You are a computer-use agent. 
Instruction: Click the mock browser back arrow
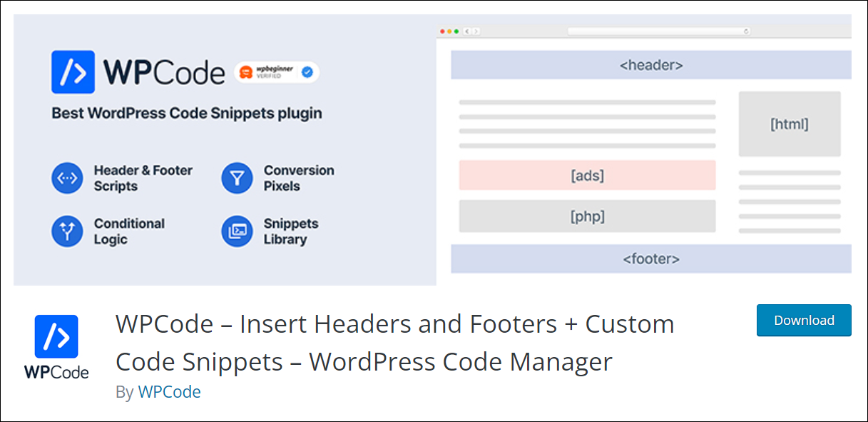466,31
